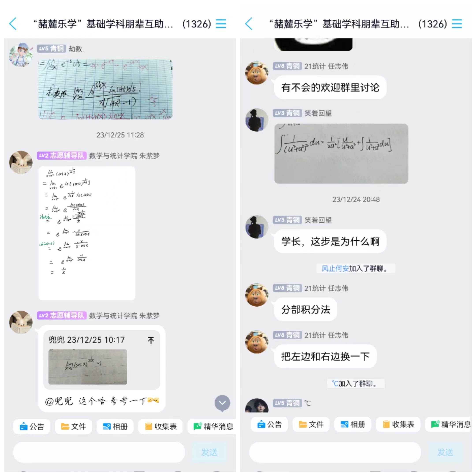View the integral formula photo from 笑着回望

pos(341,154)
